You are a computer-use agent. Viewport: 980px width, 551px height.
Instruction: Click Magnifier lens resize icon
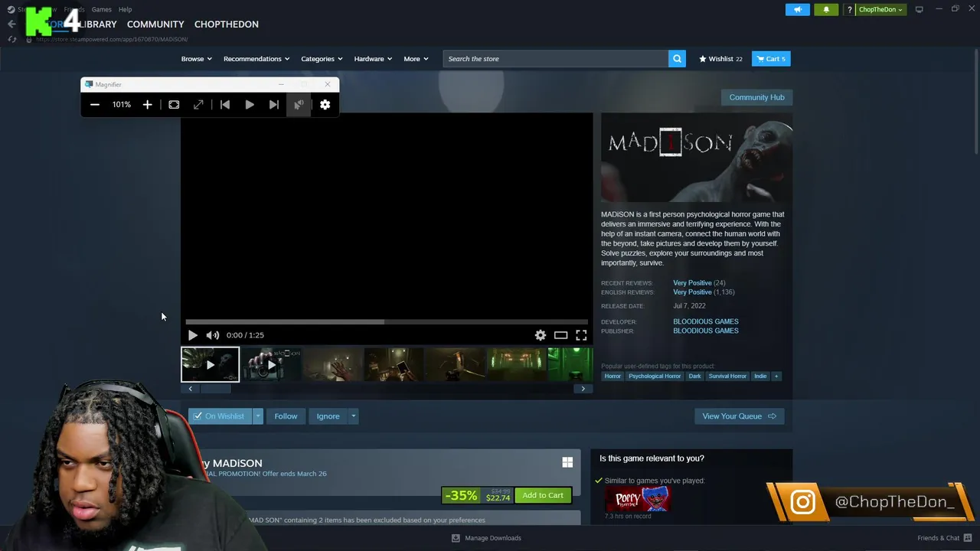point(198,105)
